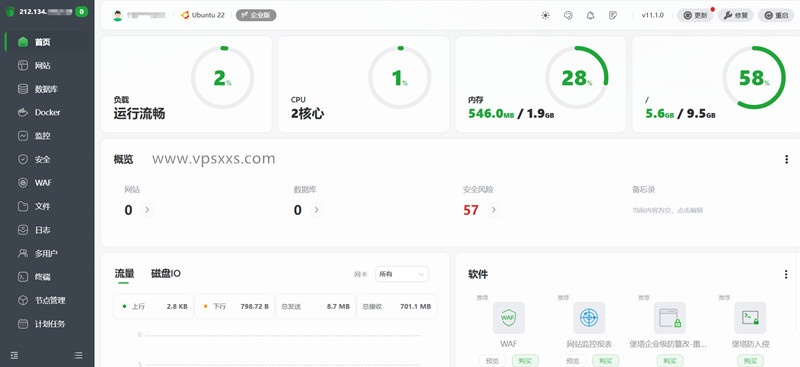Viewport: 800px width, 367px height.
Task: Click the sidebar menu list settings icon
Action: click(x=78, y=355)
